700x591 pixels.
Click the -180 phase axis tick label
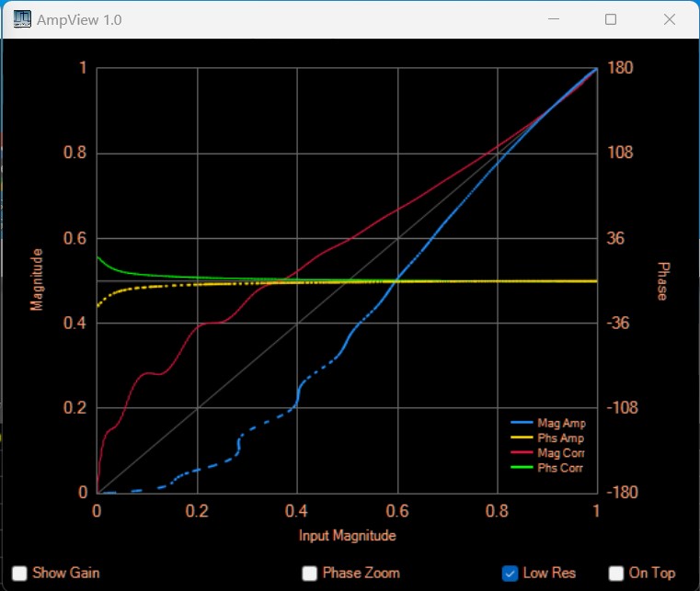(618, 493)
